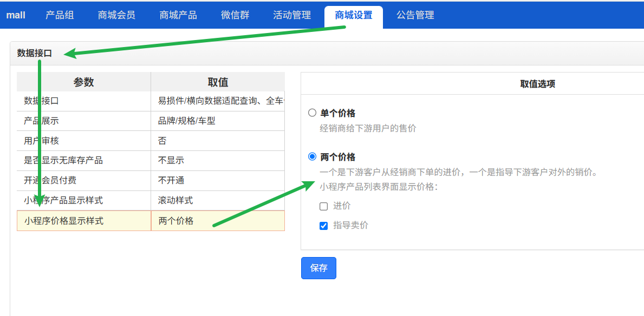
Task: Open the 产品组 tab
Action: [60, 15]
